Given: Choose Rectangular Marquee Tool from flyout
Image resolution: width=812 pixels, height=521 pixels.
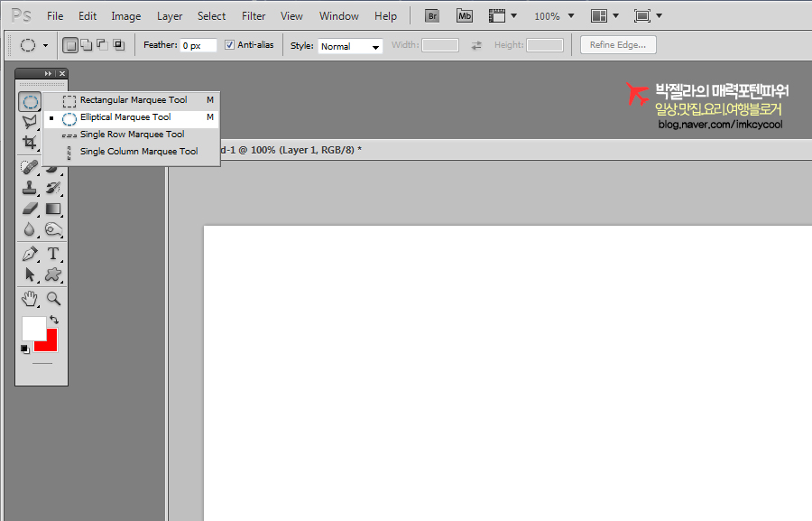Looking at the screenshot, I should [x=133, y=100].
